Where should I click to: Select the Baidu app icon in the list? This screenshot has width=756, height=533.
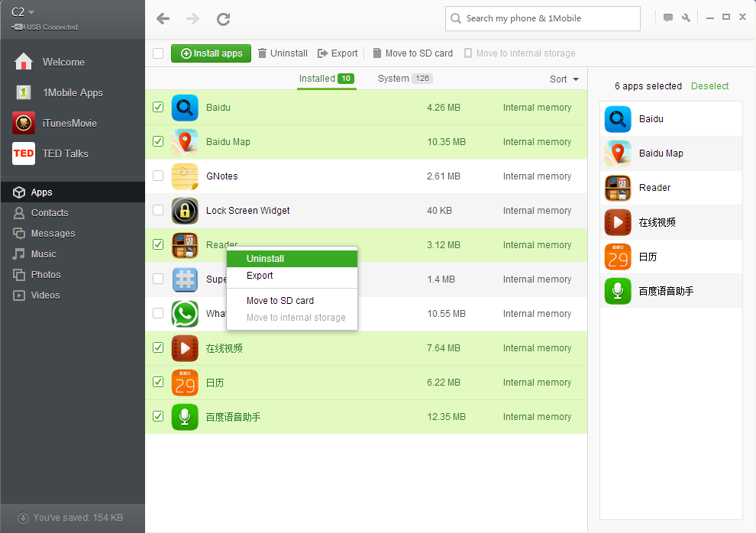pos(185,108)
